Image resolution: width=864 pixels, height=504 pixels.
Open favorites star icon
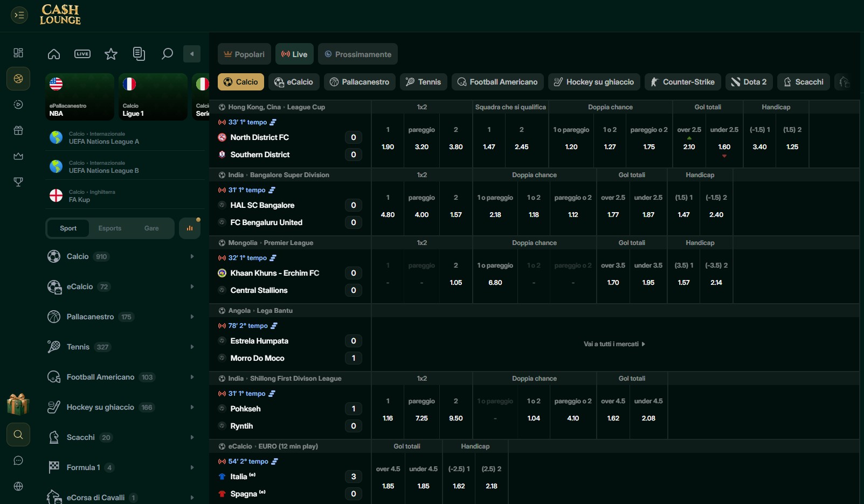click(111, 54)
